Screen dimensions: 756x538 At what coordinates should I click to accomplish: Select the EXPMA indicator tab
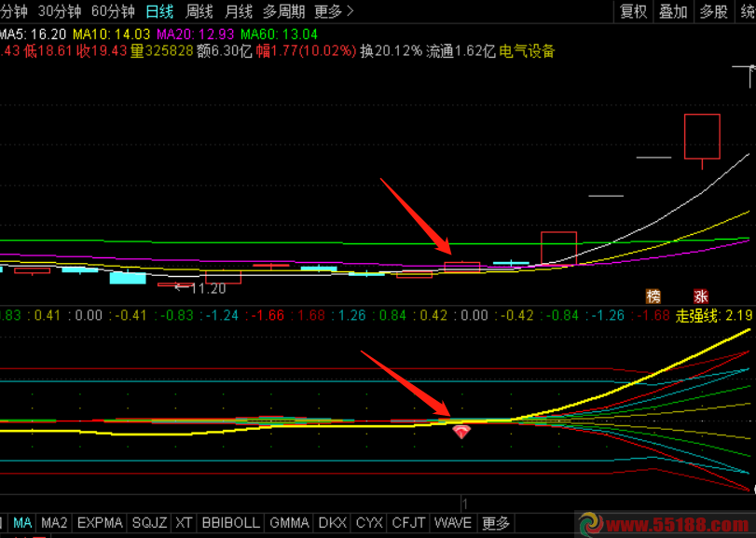(100, 523)
